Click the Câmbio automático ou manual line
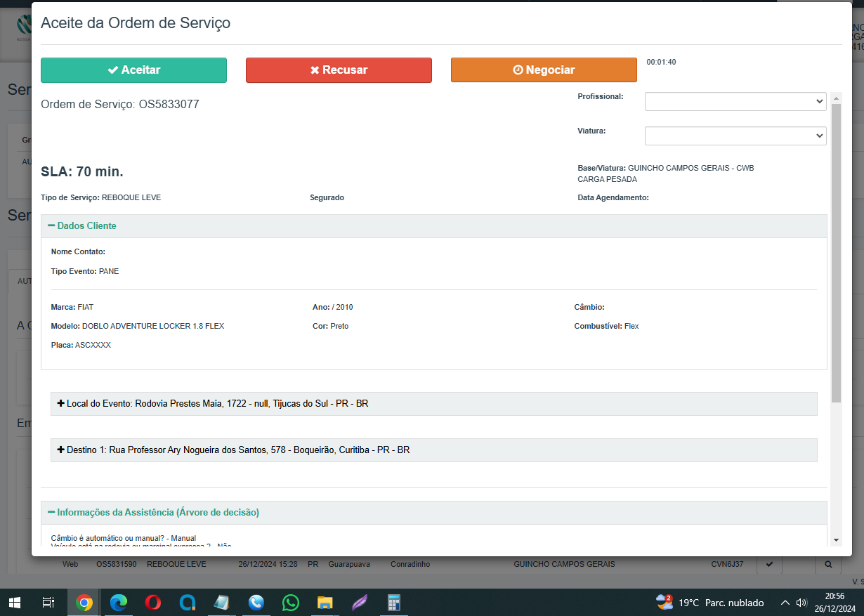The height and width of the screenshot is (616, 864). [124, 538]
